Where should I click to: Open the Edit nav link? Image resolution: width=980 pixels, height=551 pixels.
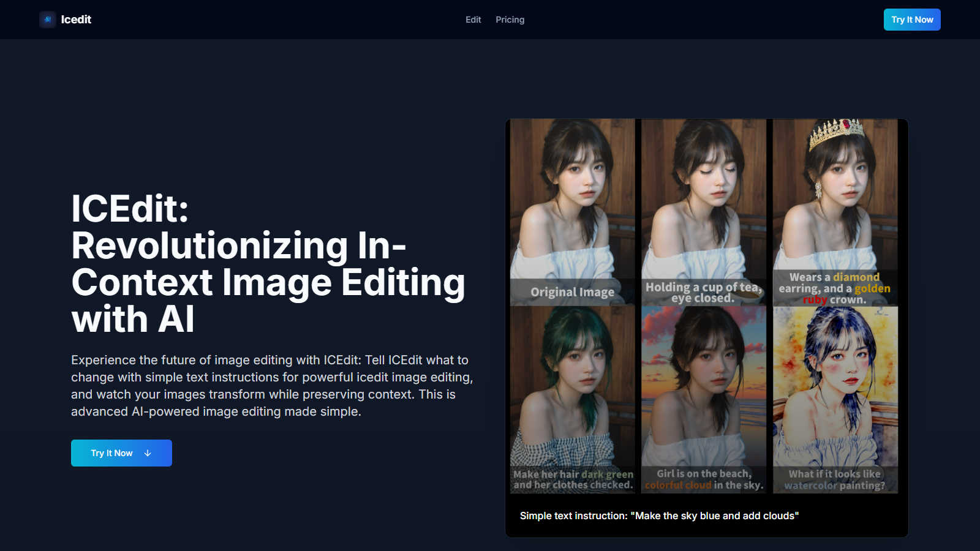tap(473, 20)
